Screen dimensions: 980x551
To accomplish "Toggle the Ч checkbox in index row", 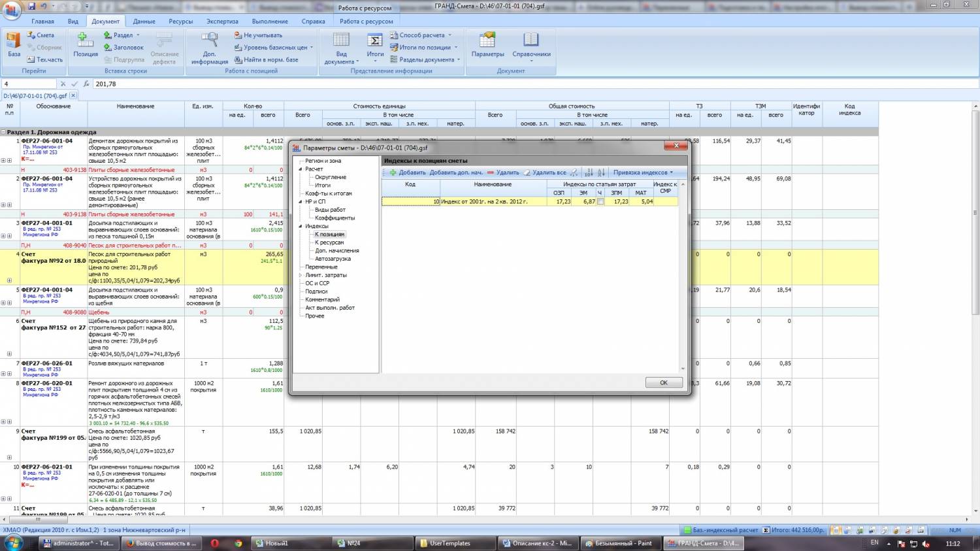I will pos(600,202).
